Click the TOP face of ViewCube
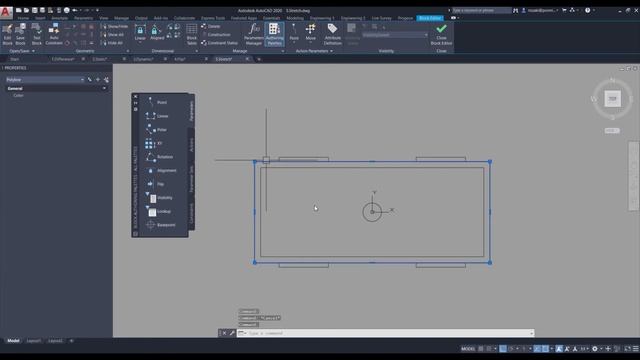 (x=613, y=99)
